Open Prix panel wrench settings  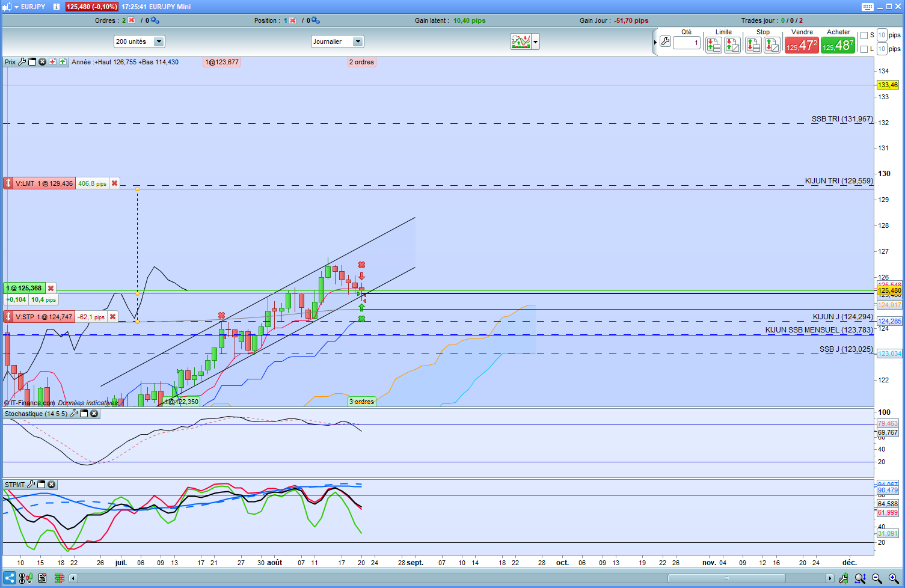coord(22,62)
